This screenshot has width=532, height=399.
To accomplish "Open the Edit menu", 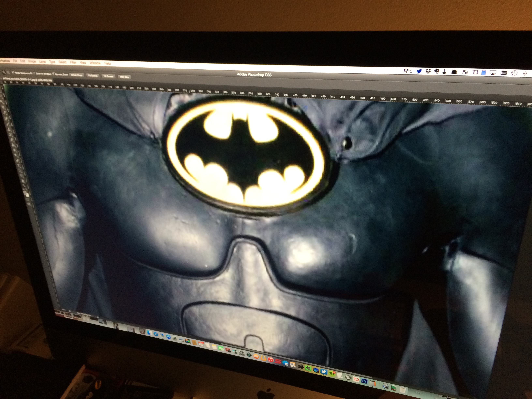I will [23, 61].
